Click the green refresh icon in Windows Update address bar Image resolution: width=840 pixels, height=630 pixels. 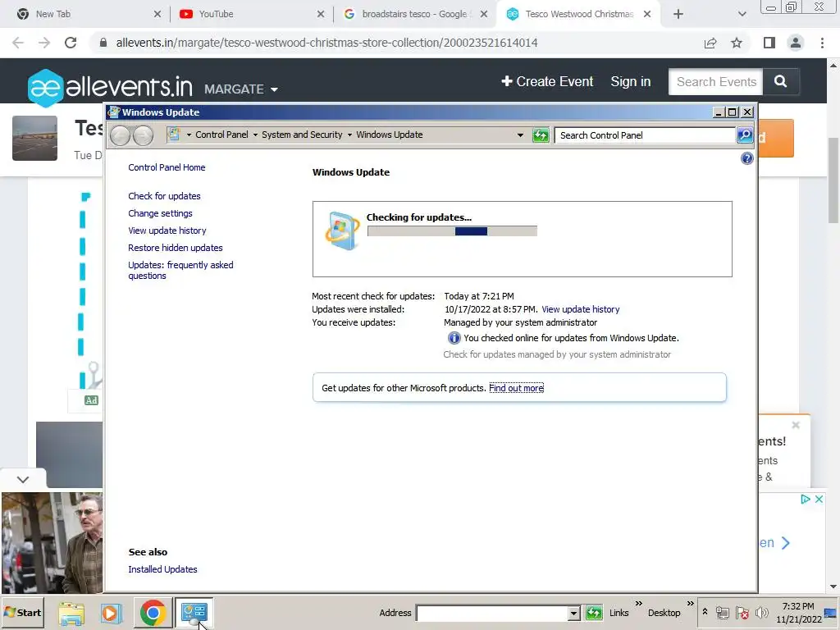coord(541,135)
